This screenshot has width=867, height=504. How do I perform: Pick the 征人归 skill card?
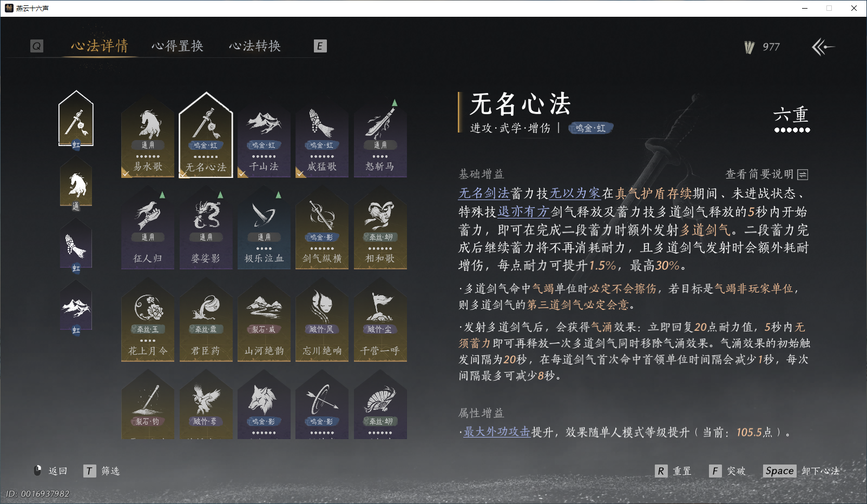[x=148, y=229]
